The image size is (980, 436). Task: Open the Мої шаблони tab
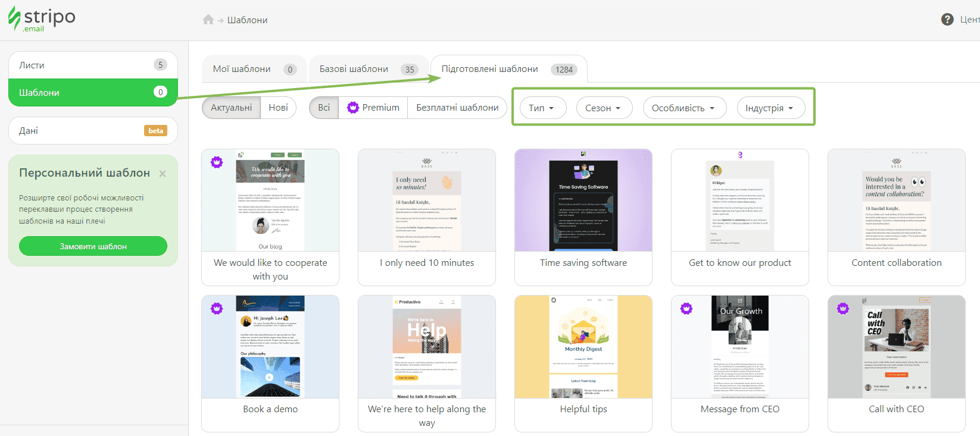point(254,69)
